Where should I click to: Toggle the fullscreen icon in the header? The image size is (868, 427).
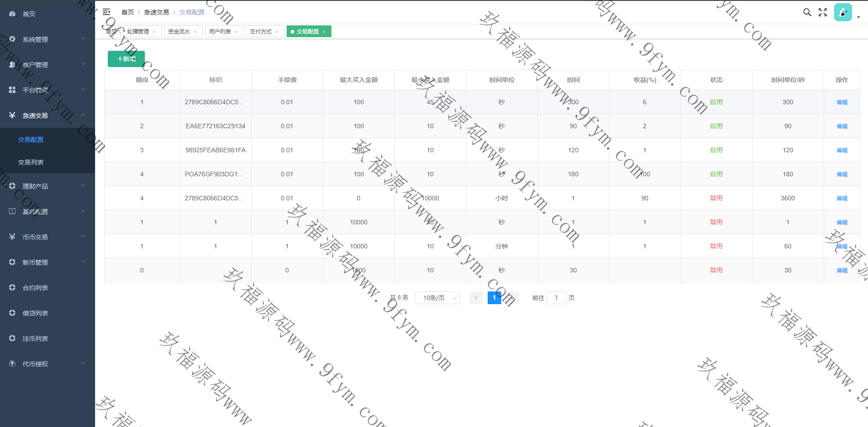click(823, 12)
